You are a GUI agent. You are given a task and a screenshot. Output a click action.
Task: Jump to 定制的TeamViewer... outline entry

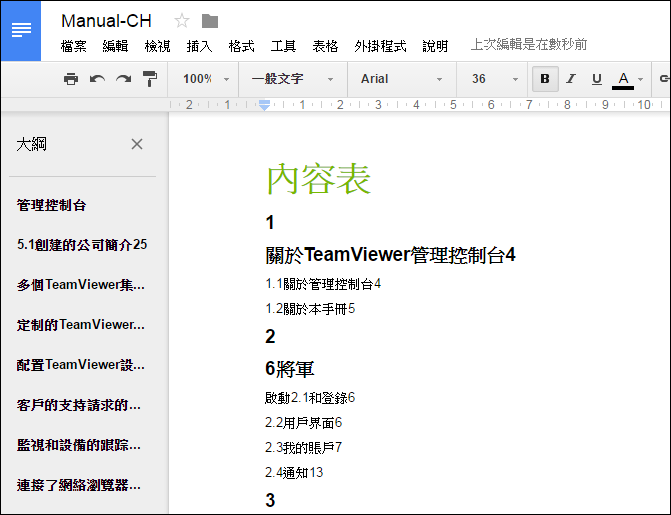[x=80, y=324]
